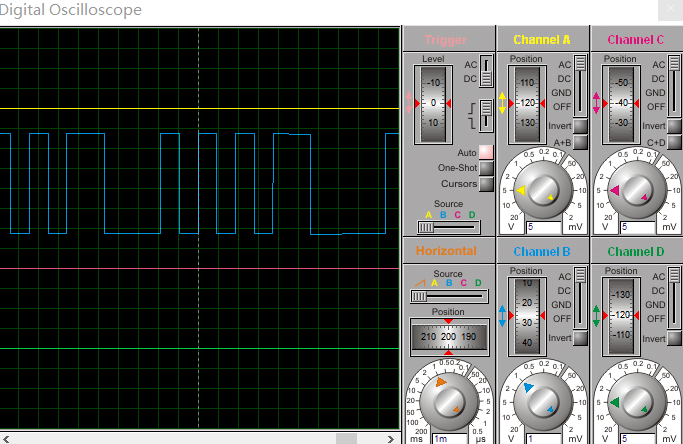Click Channel C Position dial
Image resolution: width=683 pixels, height=444 pixels.
[x=621, y=104]
